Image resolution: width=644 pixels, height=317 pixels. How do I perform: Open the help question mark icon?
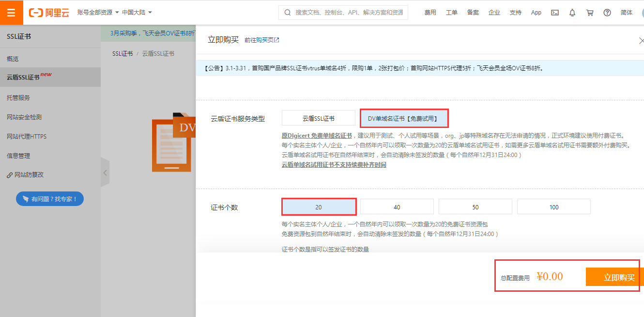[x=607, y=13]
